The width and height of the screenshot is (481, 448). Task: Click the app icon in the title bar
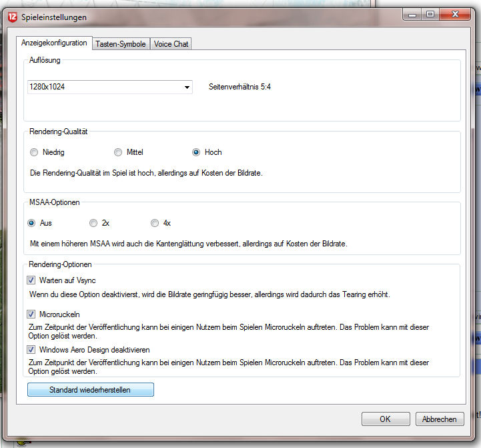(12, 16)
